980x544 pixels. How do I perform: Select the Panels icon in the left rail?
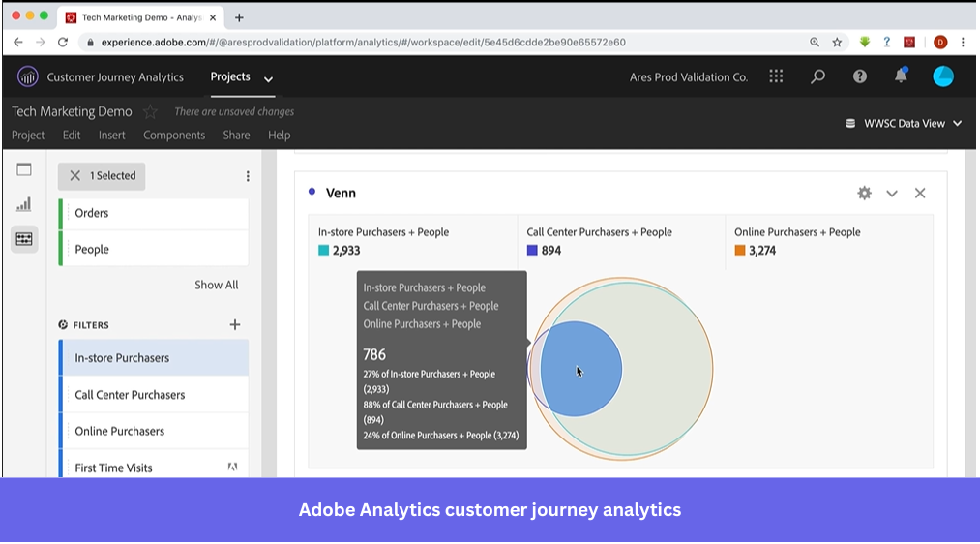pyautogui.click(x=24, y=169)
